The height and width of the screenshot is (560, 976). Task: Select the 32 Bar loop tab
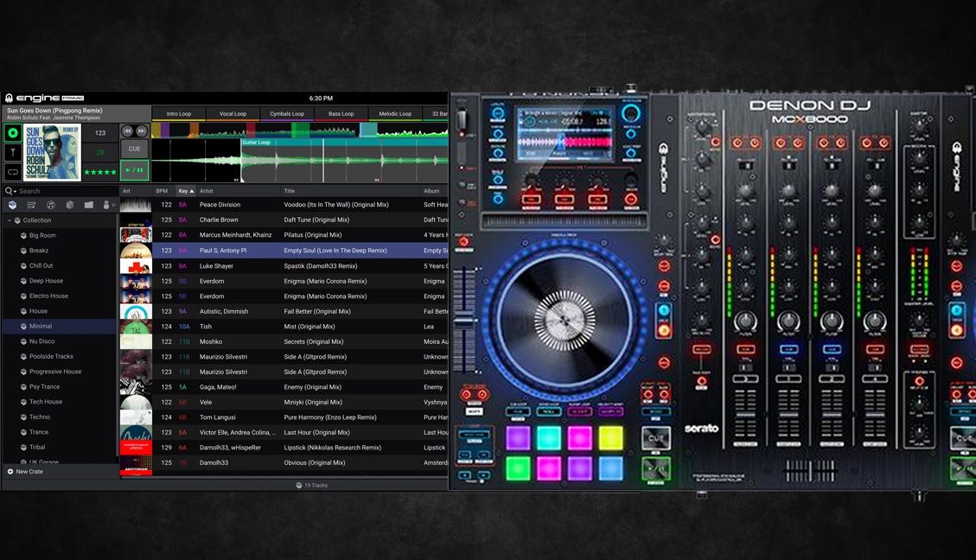(437, 114)
